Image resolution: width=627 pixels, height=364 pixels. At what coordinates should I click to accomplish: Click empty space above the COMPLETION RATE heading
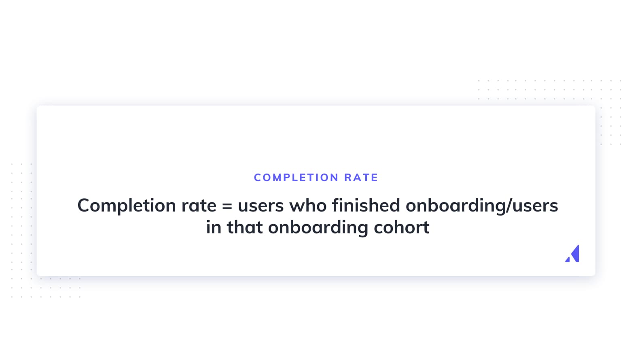click(316, 138)
